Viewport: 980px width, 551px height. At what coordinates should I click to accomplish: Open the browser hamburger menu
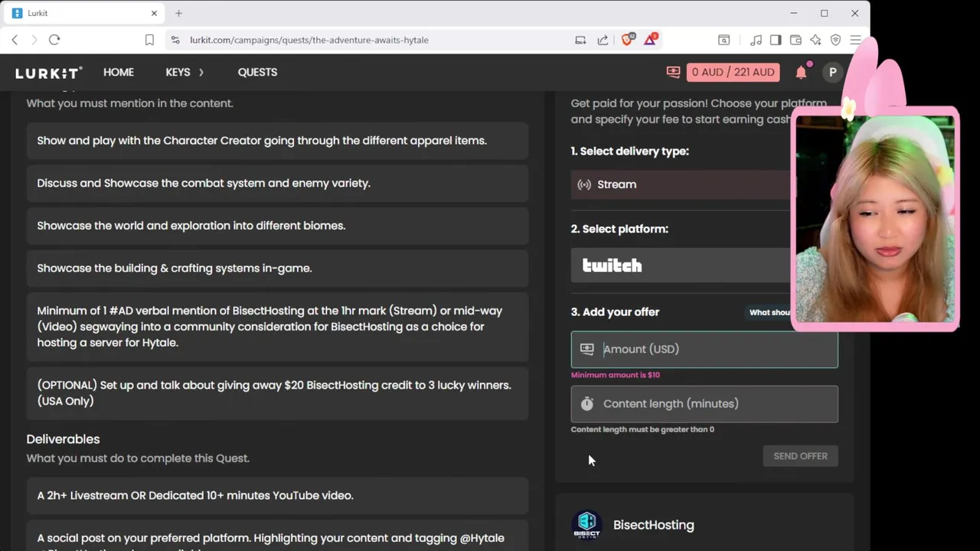[855, 40]
